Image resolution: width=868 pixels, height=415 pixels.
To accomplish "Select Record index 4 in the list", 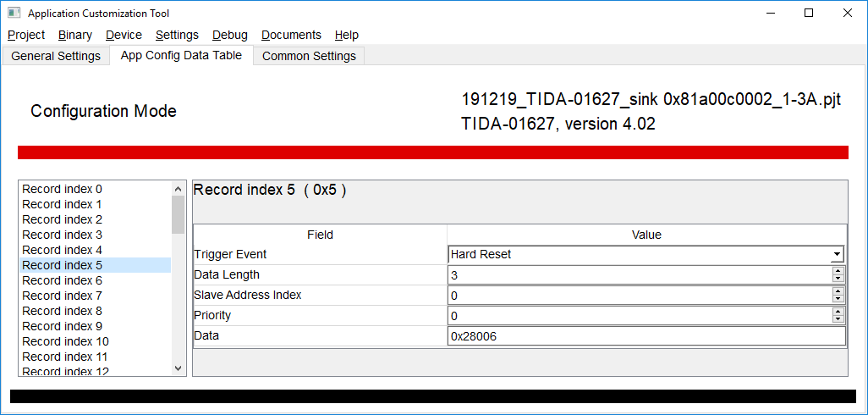I will [x=96, y=250].
